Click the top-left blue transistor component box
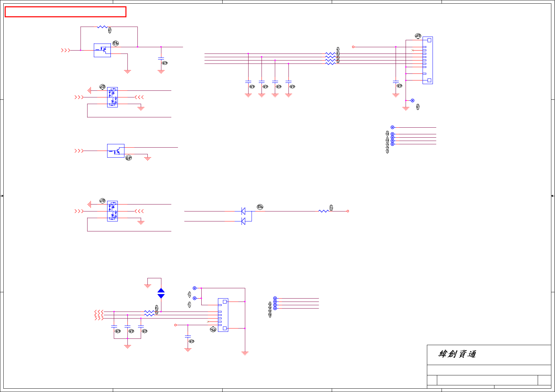 (102, 50)
